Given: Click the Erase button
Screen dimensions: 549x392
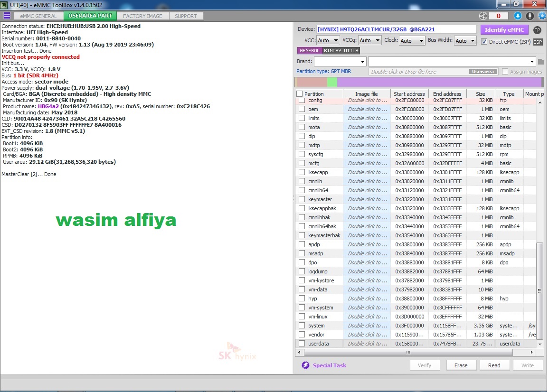Looking at the screenshot, I should pyautogui.click(x=461, y=365).
